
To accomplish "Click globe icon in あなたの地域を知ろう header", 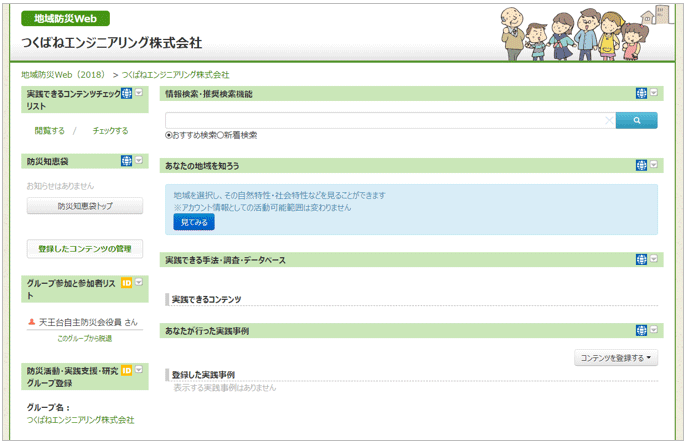I will [641, 165].
